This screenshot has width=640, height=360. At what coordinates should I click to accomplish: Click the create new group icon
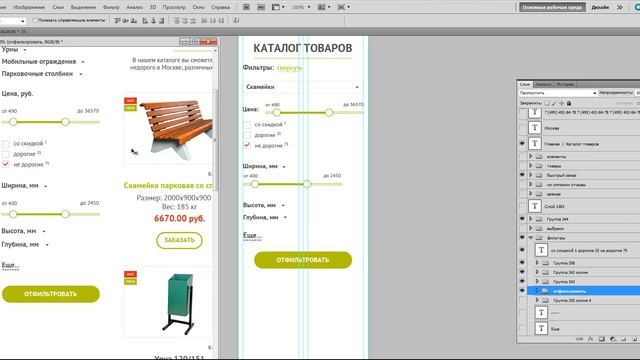tap(624, 339)
